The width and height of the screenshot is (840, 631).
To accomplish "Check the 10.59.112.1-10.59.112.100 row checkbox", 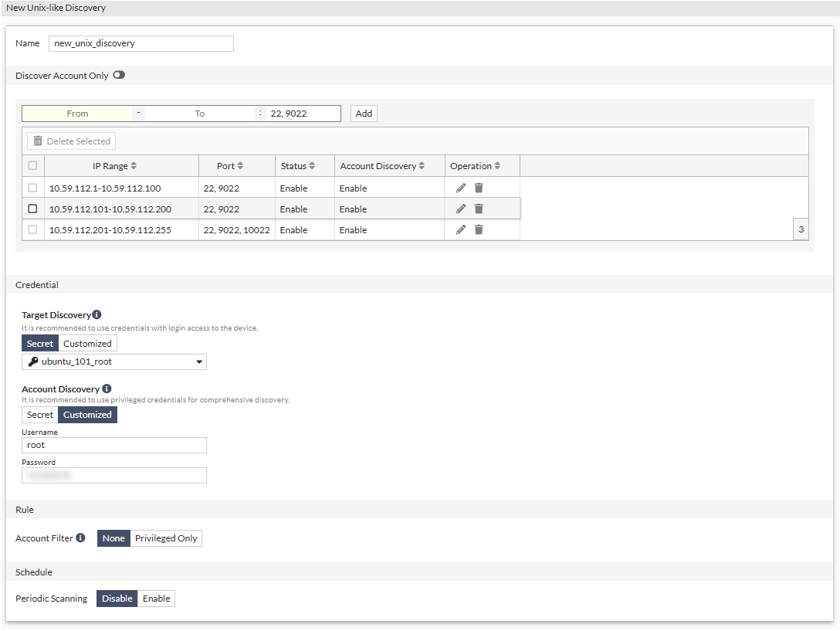I will (32, 188).
